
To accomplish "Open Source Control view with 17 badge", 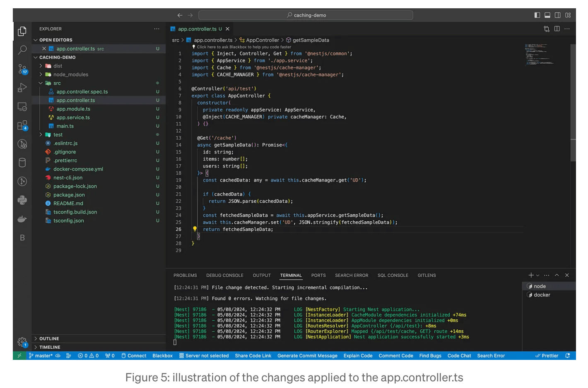I will pos(22,69).
